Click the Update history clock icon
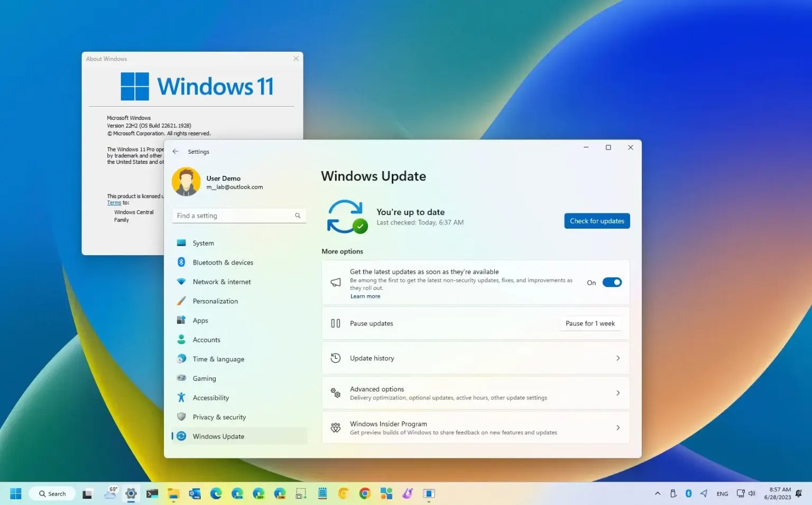 pyautogui.click(x=336, y=358)
